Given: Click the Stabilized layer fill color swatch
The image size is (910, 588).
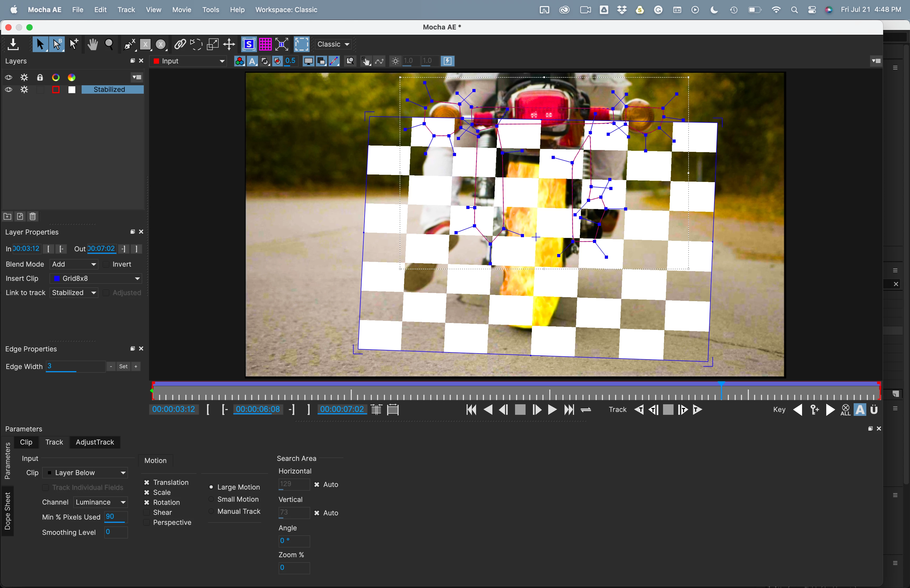Looking at the screenshot, I should [x=72, y=90].
